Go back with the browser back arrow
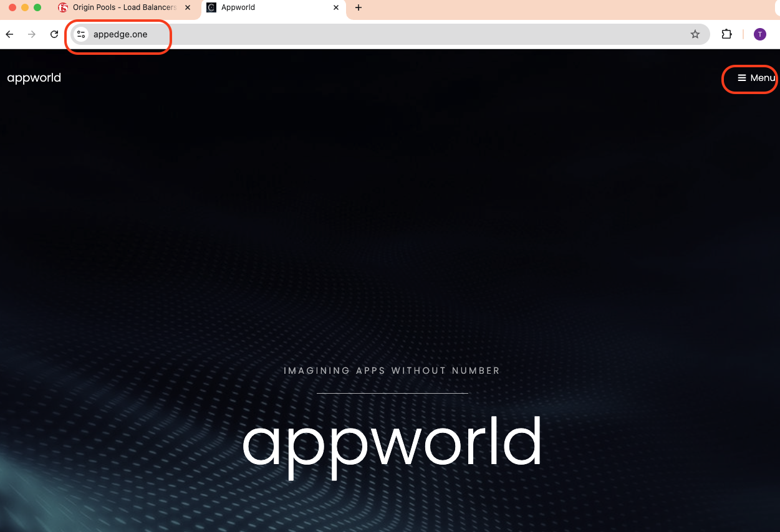Viewport: 780px width, 532px height. point(9,34)
